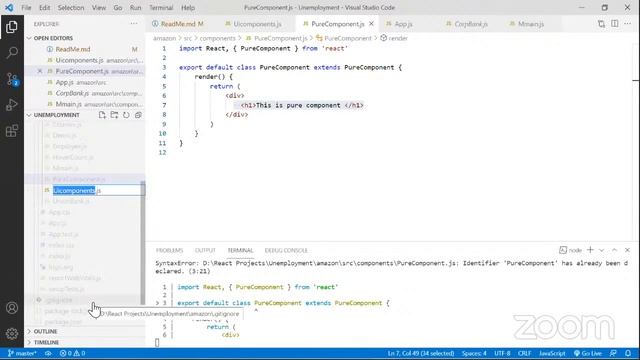The height and width of the screenshot is (360, 640).
Task: Maximize the terminal panel size
Action: [614, 250]
